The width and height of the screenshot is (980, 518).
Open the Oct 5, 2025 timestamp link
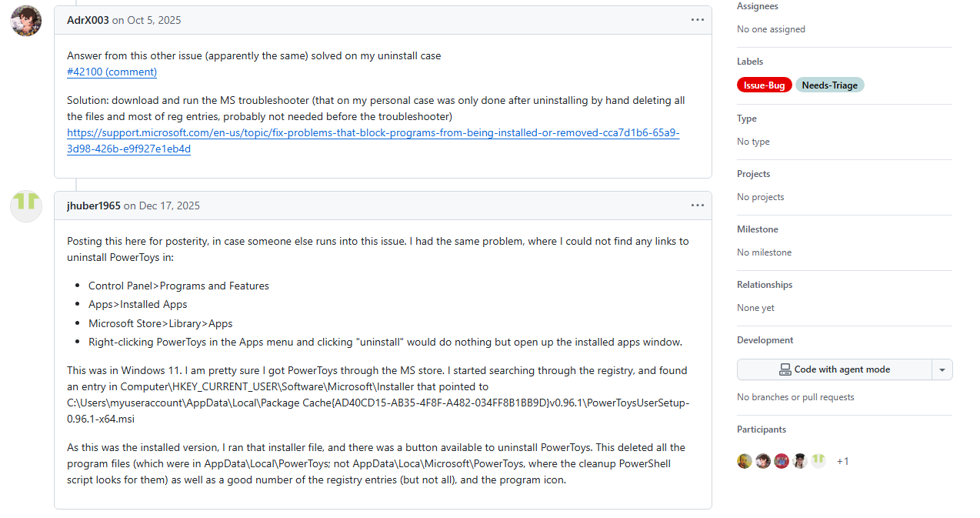tap(155, 20)
